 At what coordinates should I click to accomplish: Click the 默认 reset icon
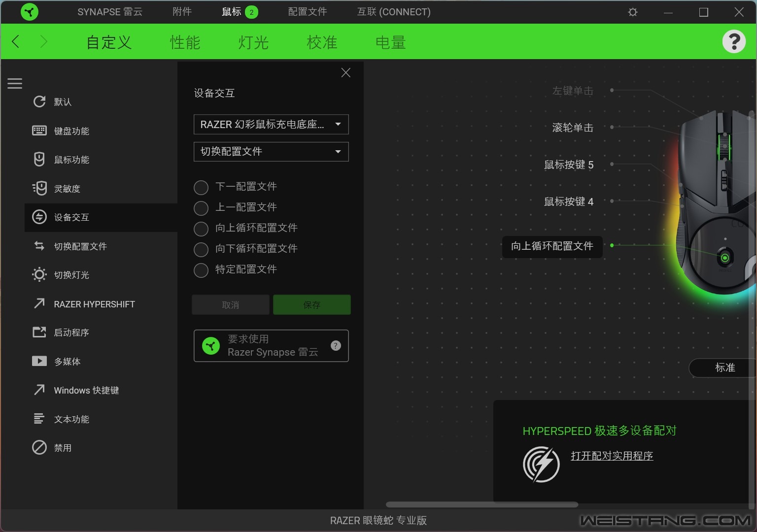39,101
